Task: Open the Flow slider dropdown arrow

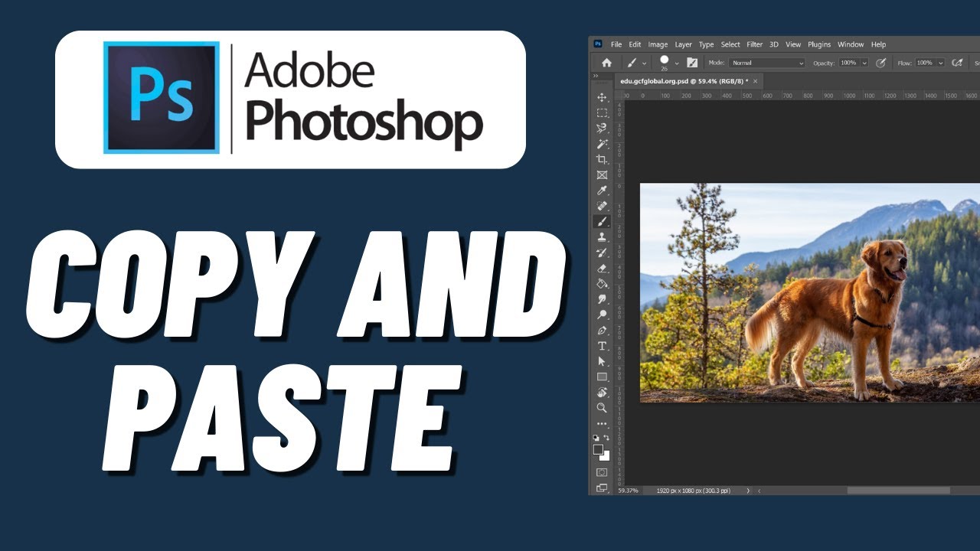Action: (x=941, y=63)
